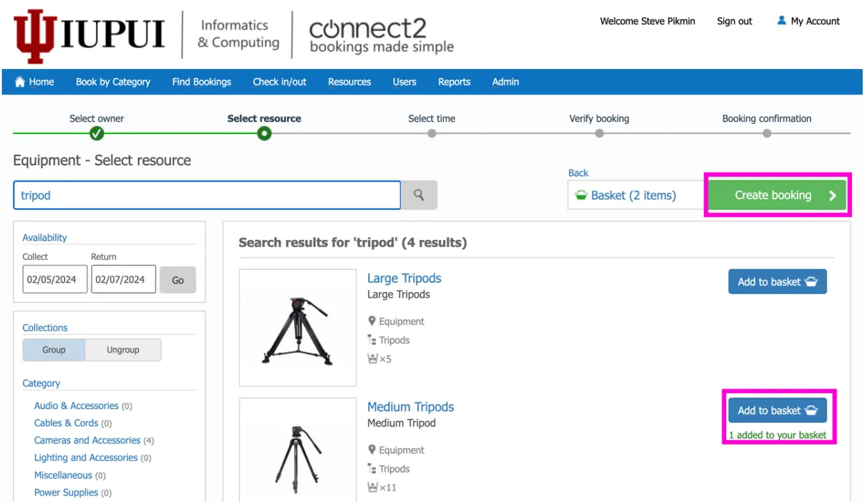Click the quantity icon beside ×11
The image size is (864, 504).
(x=373, y=487)
